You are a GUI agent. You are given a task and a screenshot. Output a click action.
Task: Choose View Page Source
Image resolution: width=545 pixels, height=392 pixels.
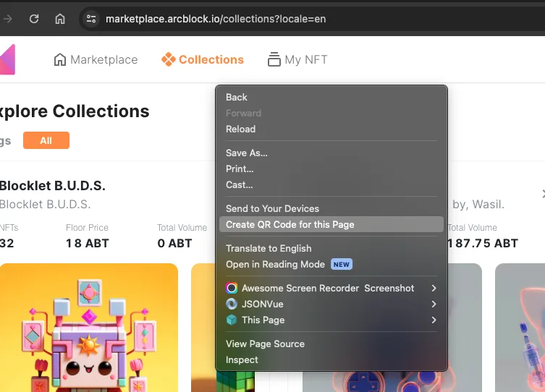pyautogui.click(x=331, y=344)
